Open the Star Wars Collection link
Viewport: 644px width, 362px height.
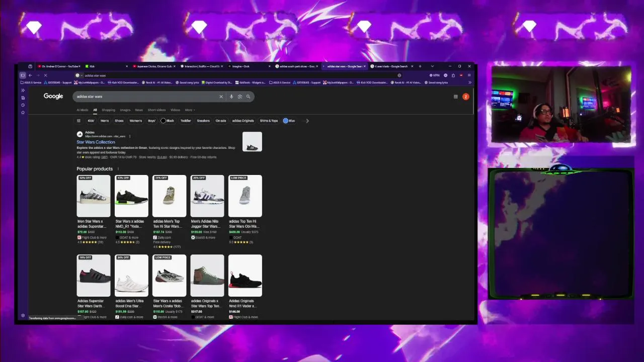[x=96, y=142]
